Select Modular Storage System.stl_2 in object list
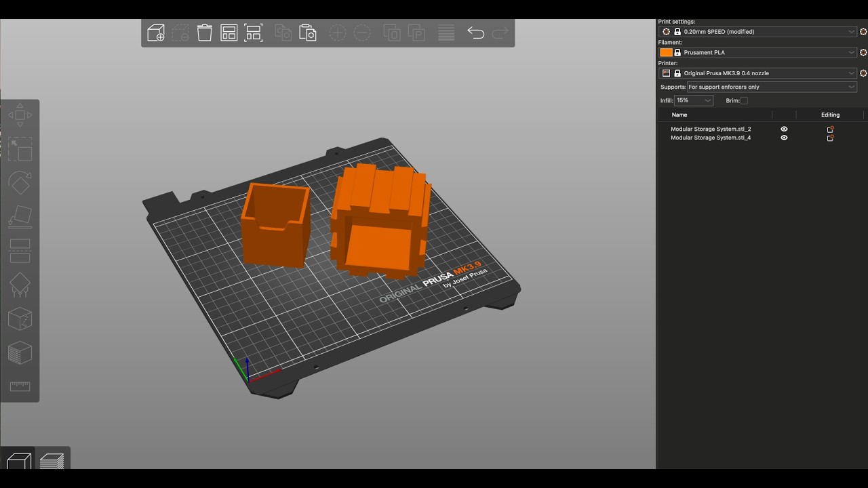Image resolution: width=868 pixels, height=488 pixels. tap(711, 129)
